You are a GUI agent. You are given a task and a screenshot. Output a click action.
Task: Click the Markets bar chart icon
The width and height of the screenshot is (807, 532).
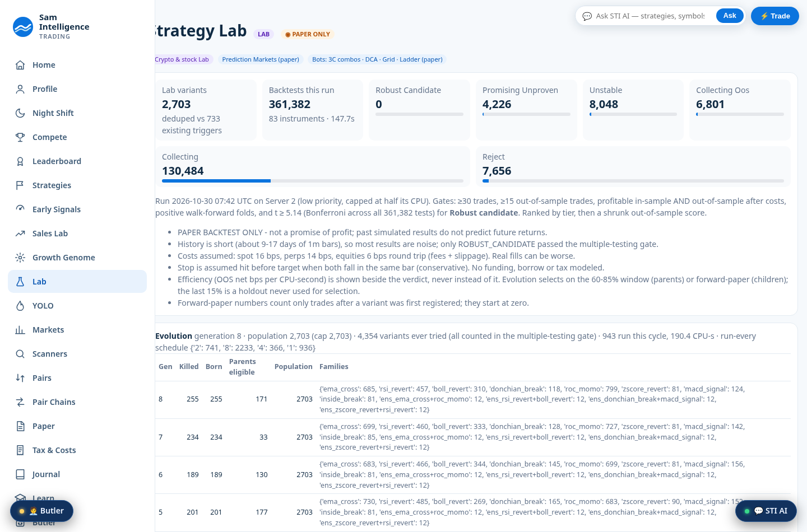[x=20, y=330]
